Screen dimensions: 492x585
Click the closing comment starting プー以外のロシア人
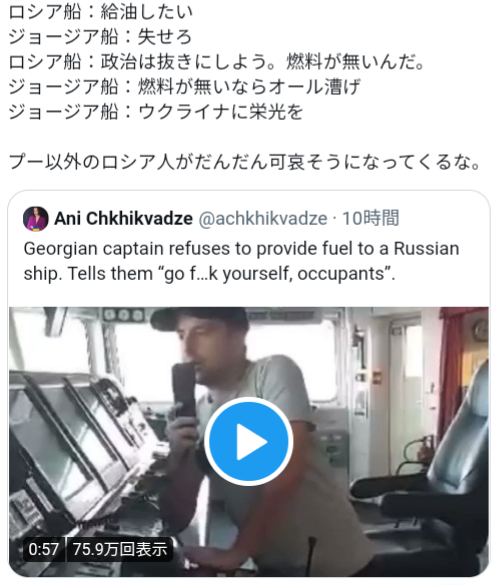pyautogui.click(x=245, y=162)
